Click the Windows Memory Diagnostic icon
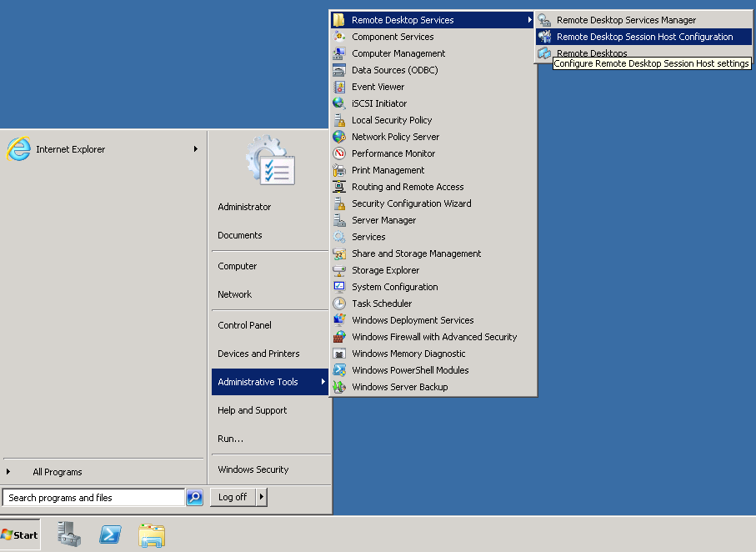Viewport: 756px width, 552px height. click(x=339, y=354)
